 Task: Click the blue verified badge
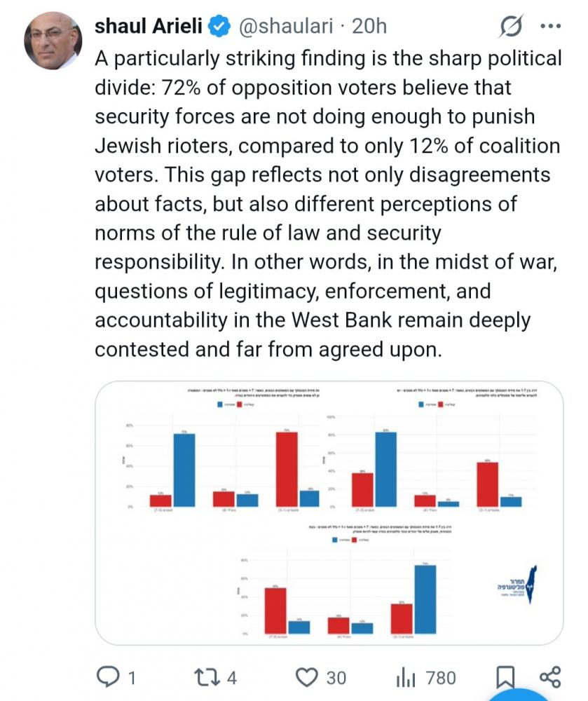(x=219, y=27)
